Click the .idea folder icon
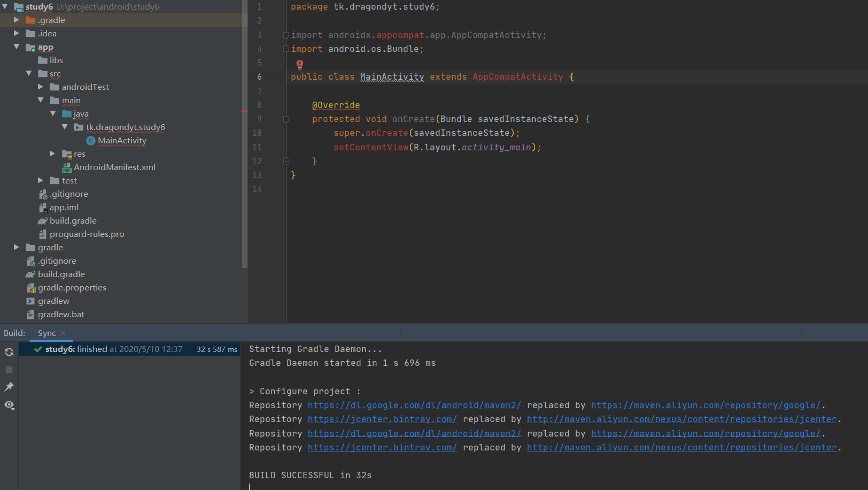The width and height of the screenshot is (868, 490). tap(30, 34)
